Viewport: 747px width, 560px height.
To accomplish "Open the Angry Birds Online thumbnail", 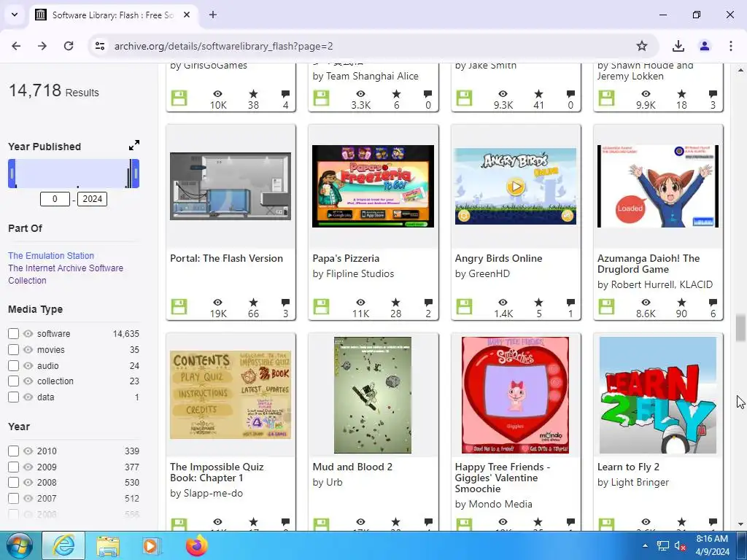I will (x=516, y=186).
